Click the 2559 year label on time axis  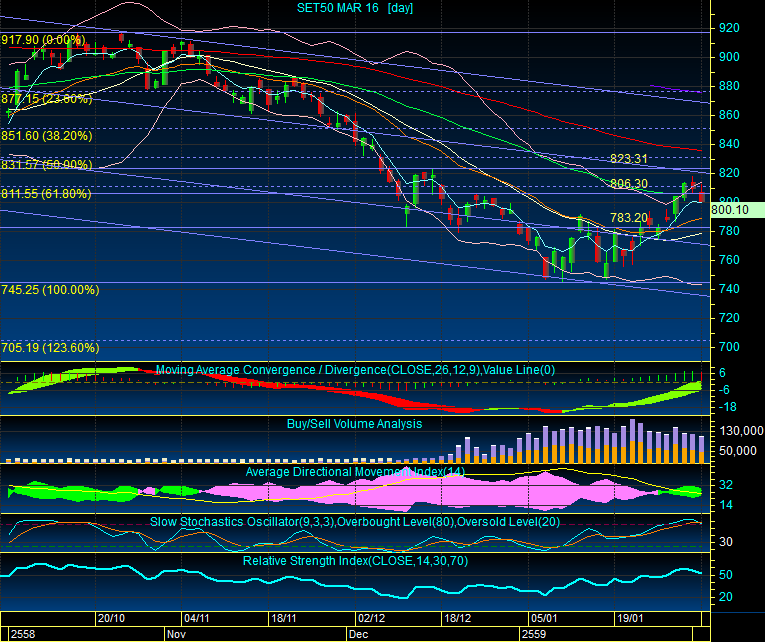534,634
